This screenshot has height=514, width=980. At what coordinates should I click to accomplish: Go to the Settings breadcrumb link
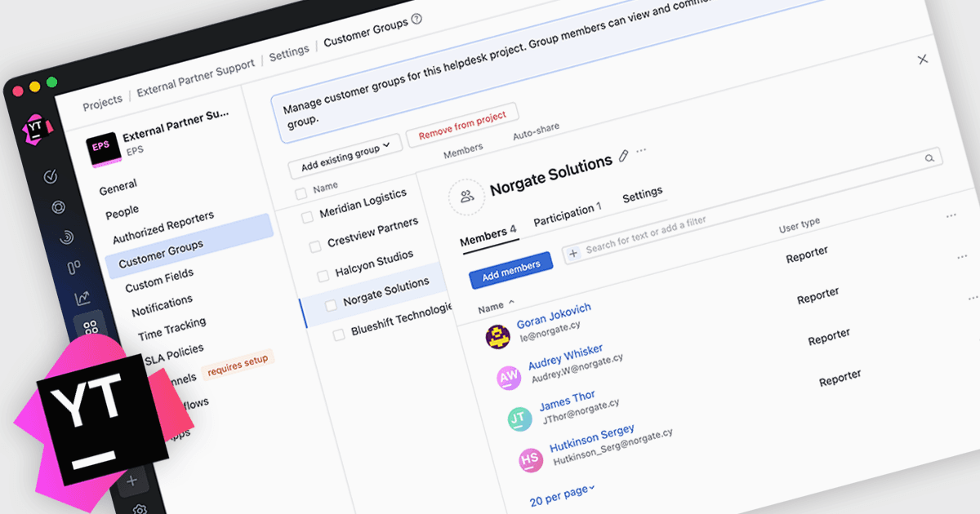[289, 51]
